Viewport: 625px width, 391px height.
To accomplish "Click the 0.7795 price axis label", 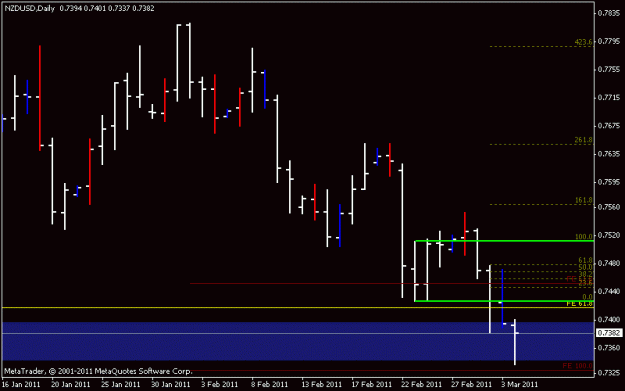I will pyautogui.click(x=608, y=41).
